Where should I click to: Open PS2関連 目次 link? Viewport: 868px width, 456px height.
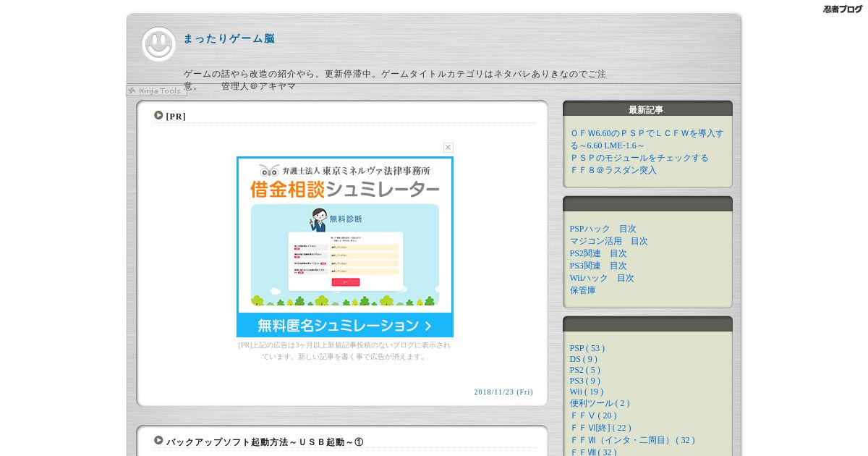pyautogui.click(x=598, y=253)
